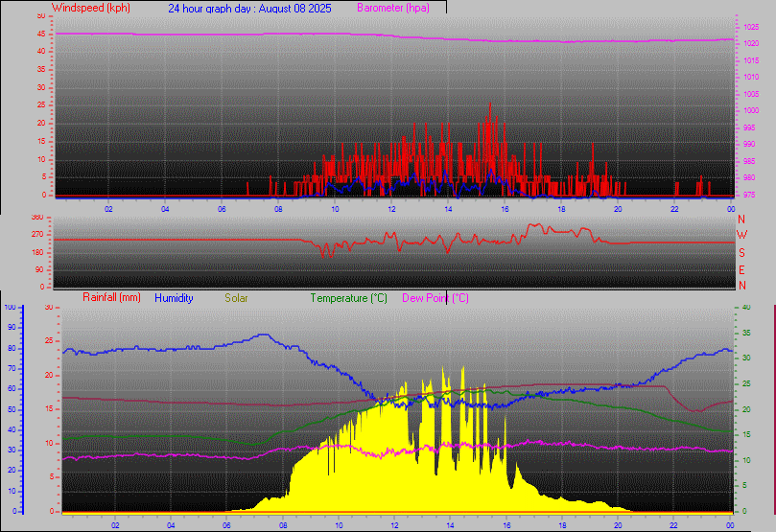Select barometer axis value "1005"

(x=751, y=94)
